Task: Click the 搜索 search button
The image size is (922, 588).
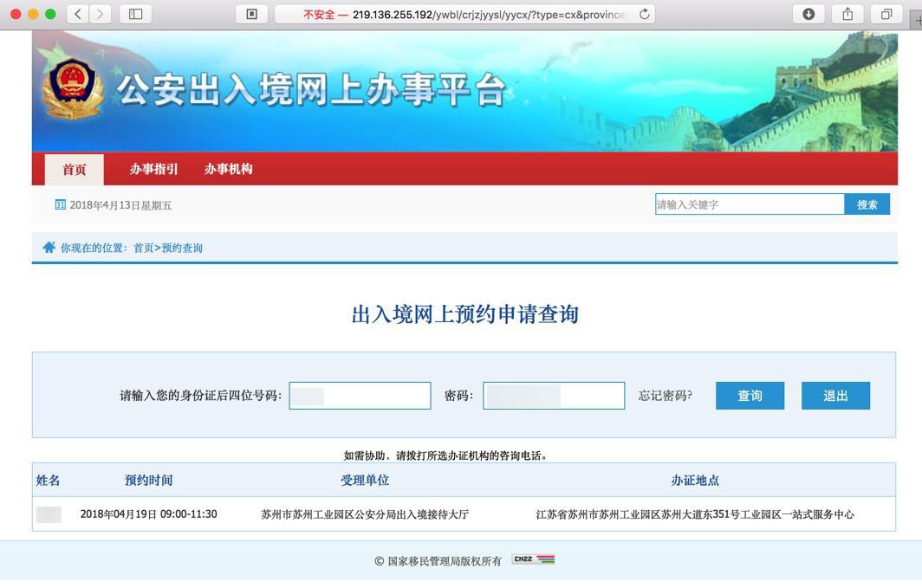Action: pyautogui.click(x=867, y=204)
